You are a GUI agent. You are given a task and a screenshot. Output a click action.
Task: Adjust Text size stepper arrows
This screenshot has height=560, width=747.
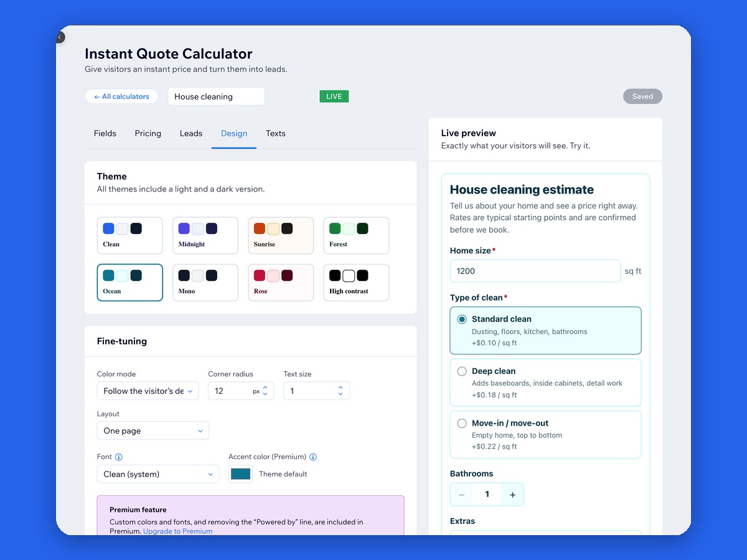[341, 391]
